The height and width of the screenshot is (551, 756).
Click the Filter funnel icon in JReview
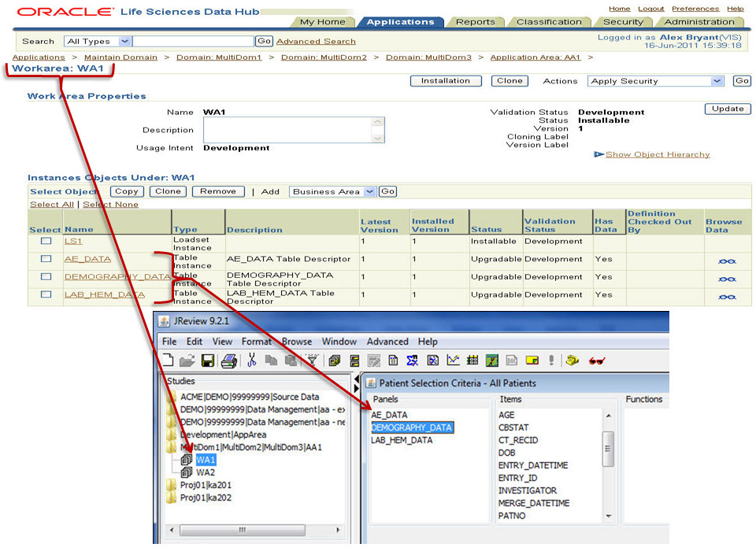pos(313,360)
